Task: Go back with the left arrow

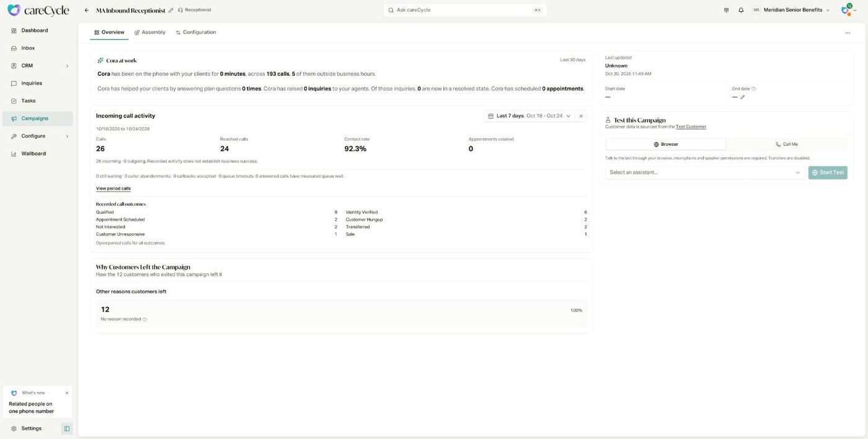Action: [86, 10]
